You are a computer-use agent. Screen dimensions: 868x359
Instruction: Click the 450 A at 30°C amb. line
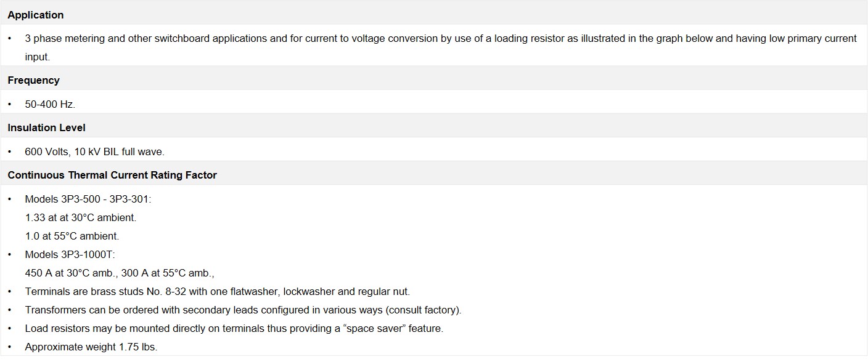[120, 273]
